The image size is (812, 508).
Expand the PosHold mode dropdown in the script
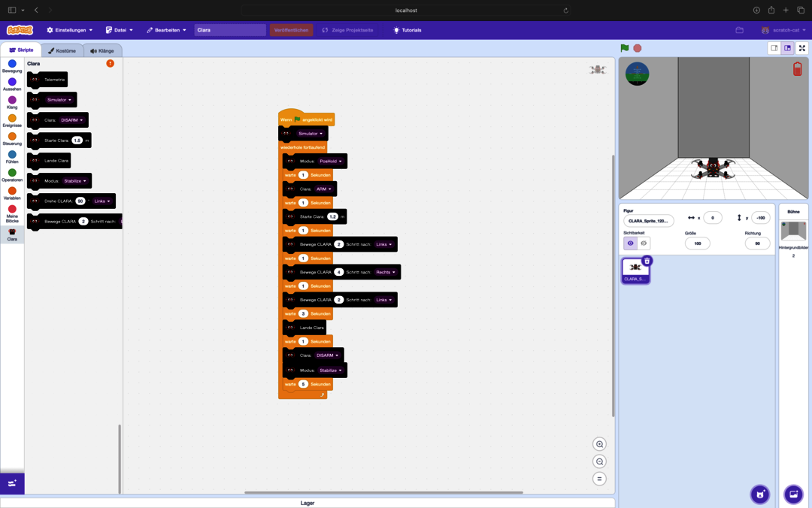[330, 162]
